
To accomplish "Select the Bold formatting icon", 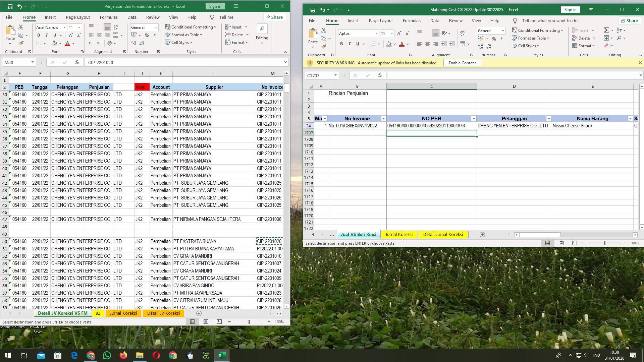I will click(38, 35).
